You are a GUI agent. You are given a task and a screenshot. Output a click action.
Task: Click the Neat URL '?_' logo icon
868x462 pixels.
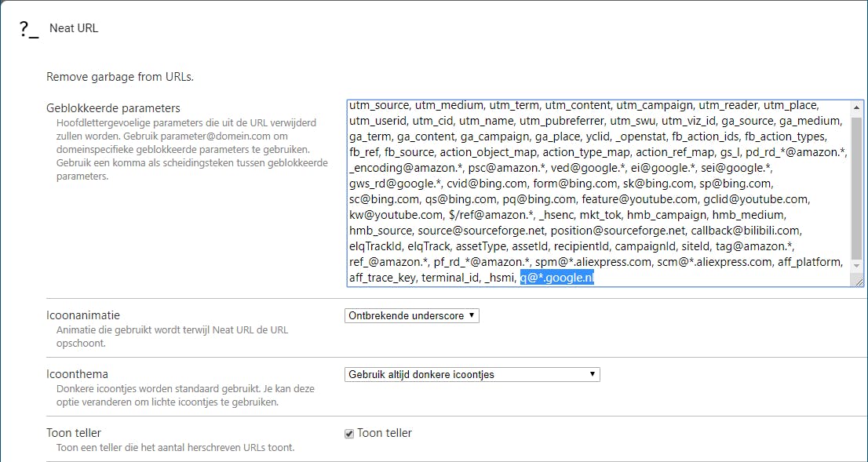point(28,29)
